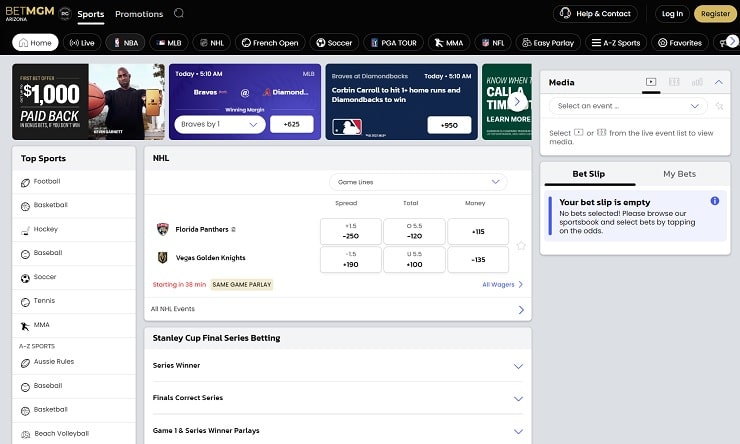Select the Home pill
Screen dimensions: 740x444
[35, 42]
